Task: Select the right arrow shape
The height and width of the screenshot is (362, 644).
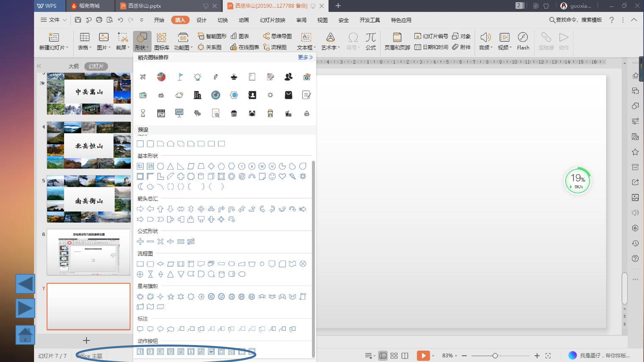Action: point(140,209)
